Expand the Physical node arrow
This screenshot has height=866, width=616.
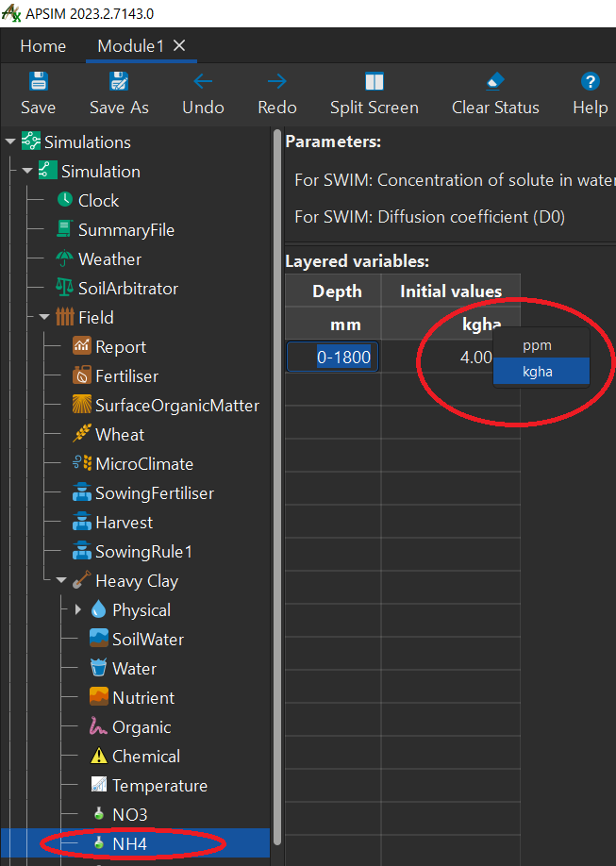coord(78,609)
